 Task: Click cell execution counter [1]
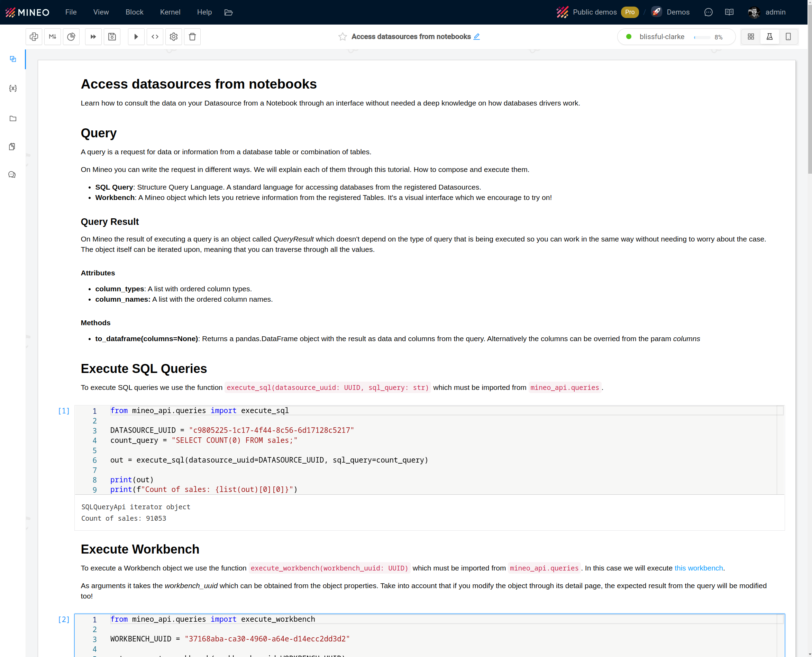(x=64, y=411)
